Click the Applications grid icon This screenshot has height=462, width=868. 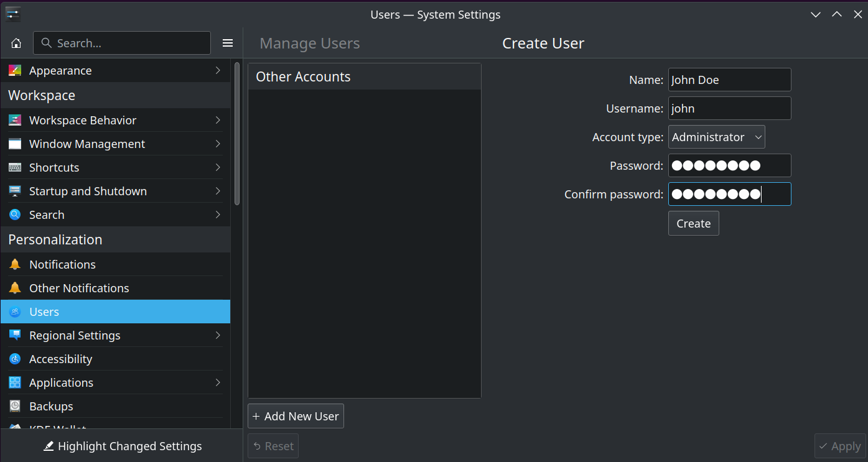(x=15, y=382)
